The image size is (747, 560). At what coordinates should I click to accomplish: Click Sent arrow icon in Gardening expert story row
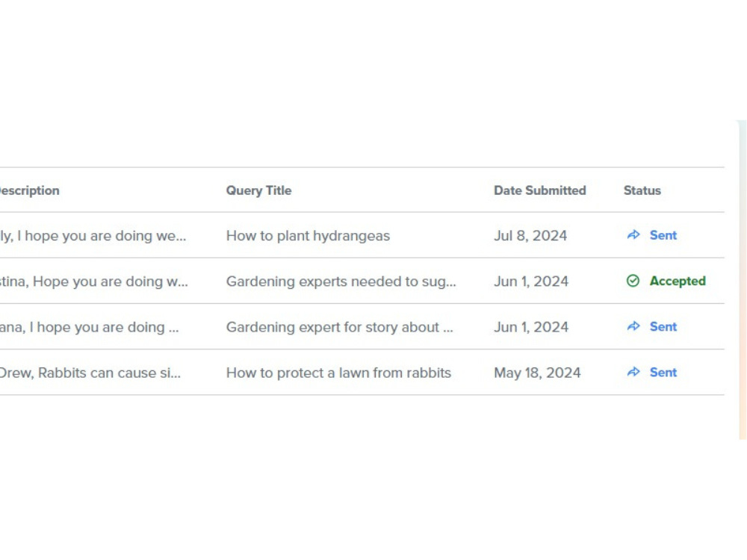pyautogui.click(x=633, y=326)
